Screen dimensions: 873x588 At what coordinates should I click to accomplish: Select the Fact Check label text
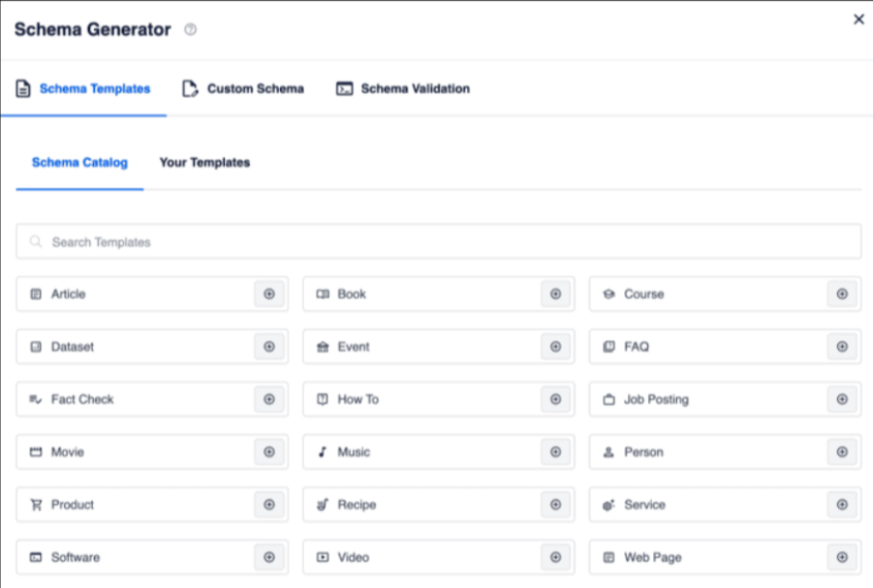82,399
